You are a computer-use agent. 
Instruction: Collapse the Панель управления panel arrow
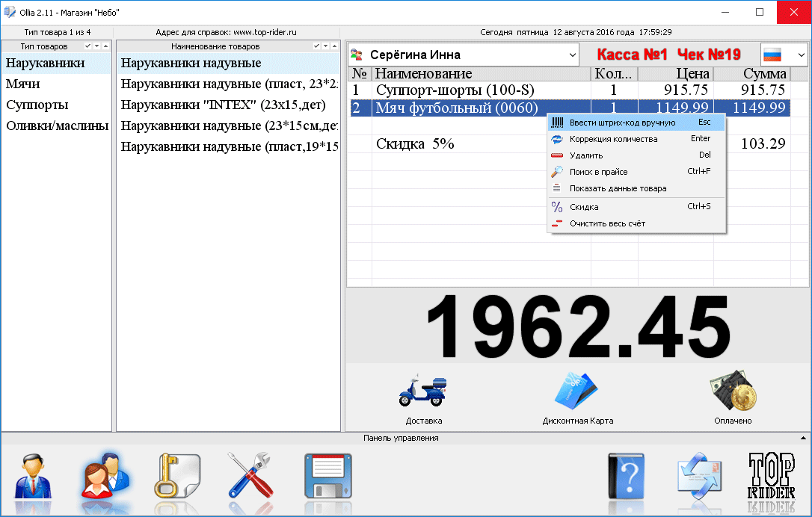tap(803, 438)
